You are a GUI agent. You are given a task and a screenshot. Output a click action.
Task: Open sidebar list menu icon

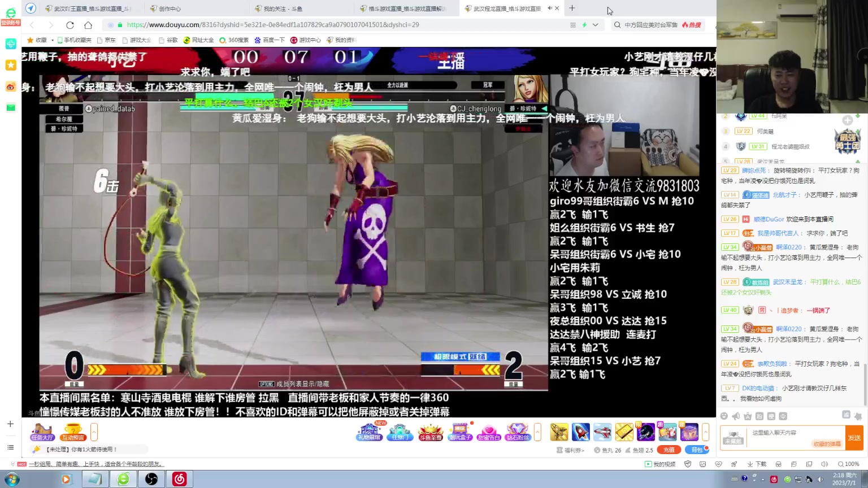click(x=10, y=447)
